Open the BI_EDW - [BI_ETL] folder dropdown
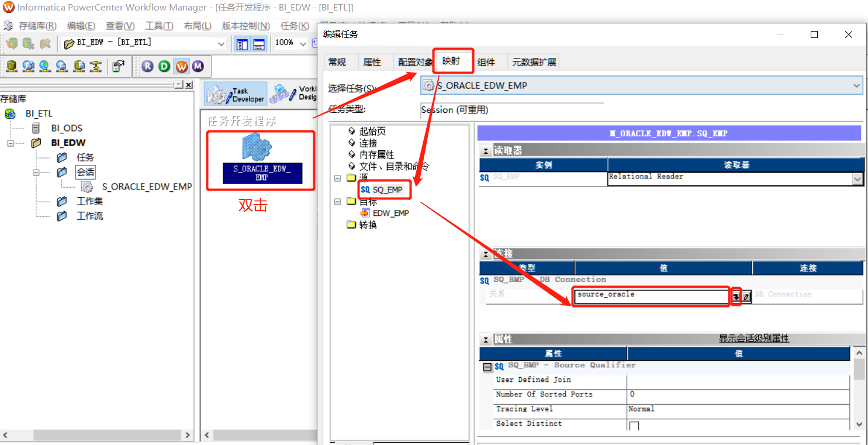The width and height of the screenshot is (868, 445). pos(221,43)
